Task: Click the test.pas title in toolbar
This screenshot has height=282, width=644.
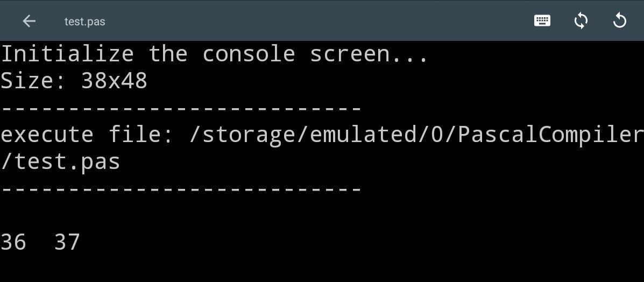Action: click(84, 22)
